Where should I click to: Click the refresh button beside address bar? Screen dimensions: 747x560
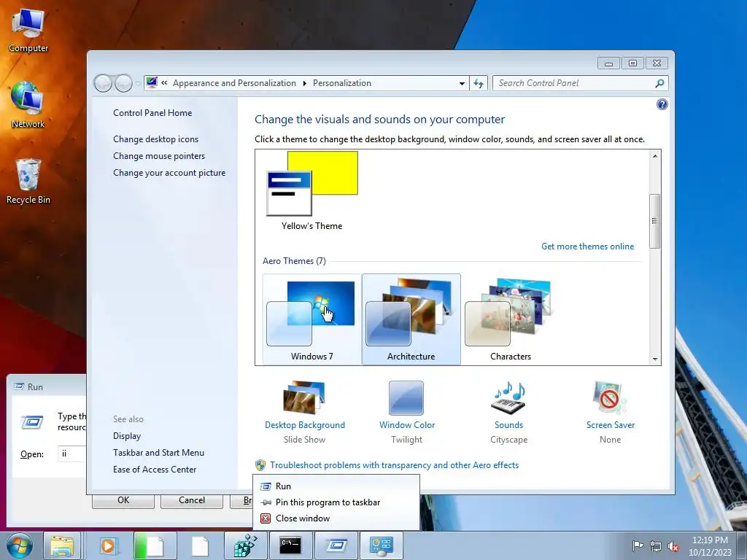tap(479, 83)
